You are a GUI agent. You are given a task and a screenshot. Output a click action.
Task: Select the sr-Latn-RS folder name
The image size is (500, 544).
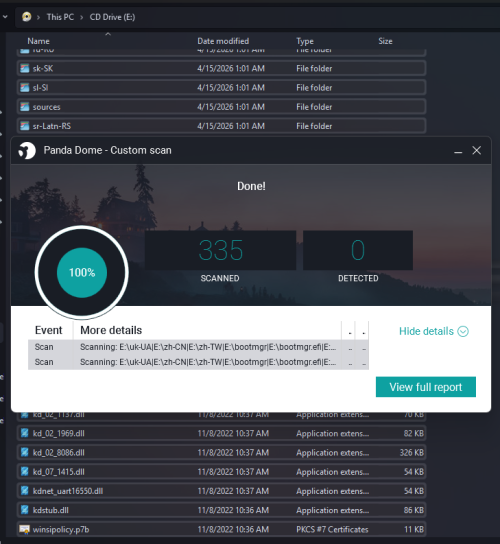tap(52, 126)
